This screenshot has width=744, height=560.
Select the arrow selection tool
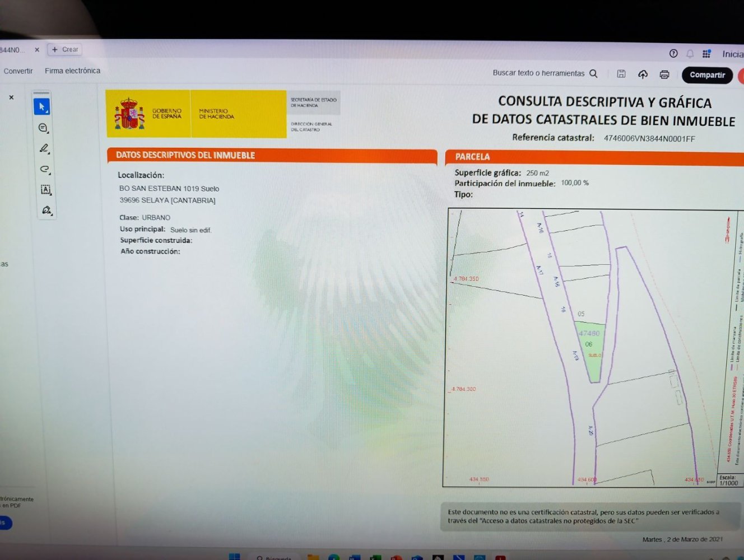pyautogui.click(x=42, y=106)
